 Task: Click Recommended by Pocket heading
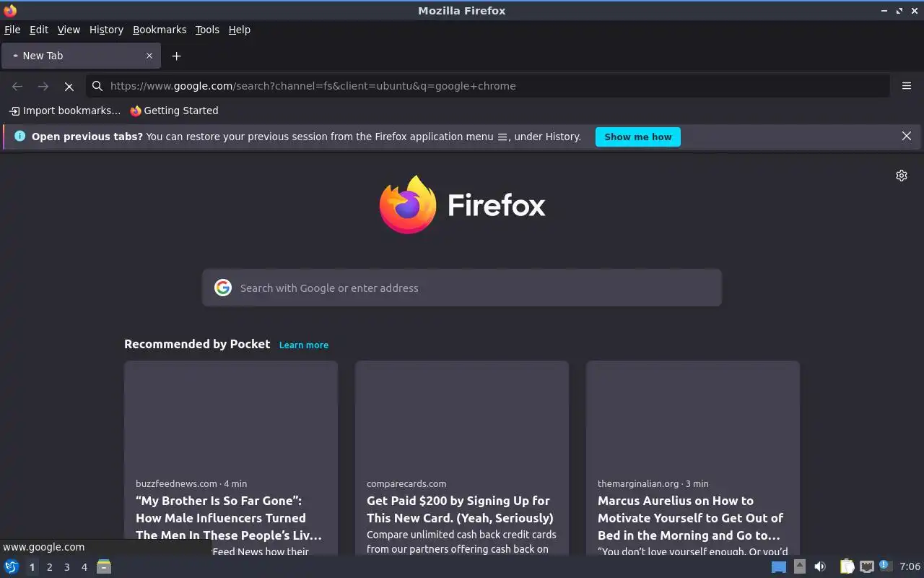click(x=197, y=344)
